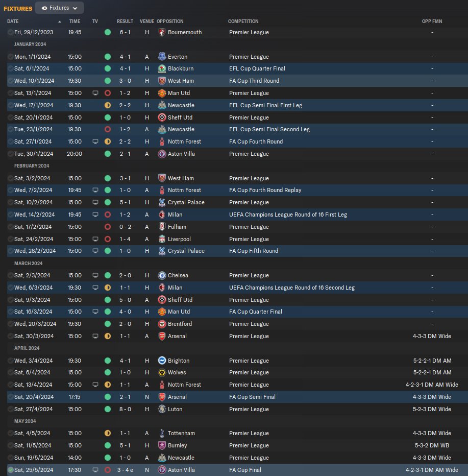
Task: Select the Wed, 28/2/2024 fixture date
Action: pos(35,251)
